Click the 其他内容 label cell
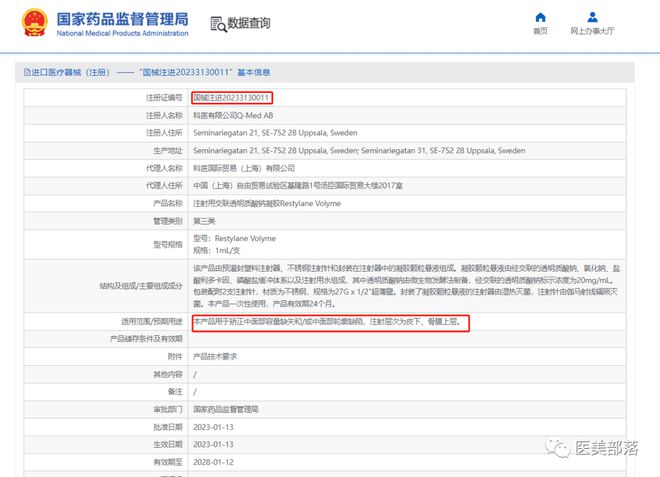This screenshot has width=660, height=477. tap(106, 374)
